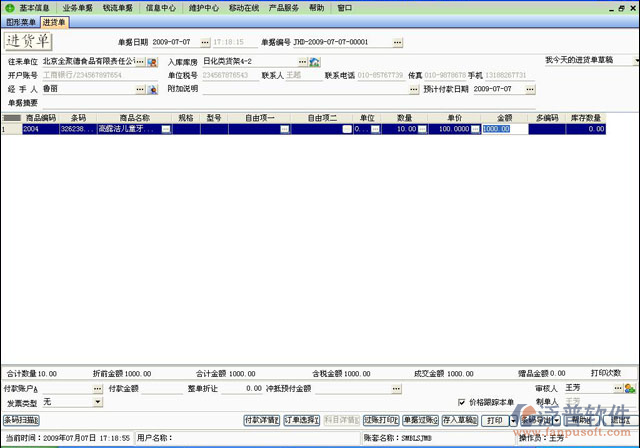Image resolution: width=641 pixels, height=448 pixels.
Task: Click the icon next to 审核人 field
Action: [x=631, y=387]
